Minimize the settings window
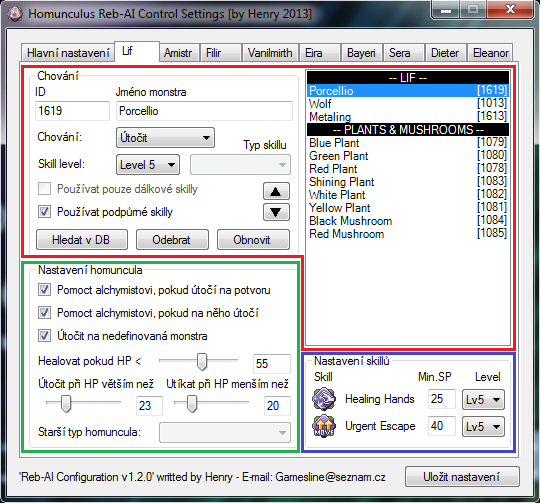540x503 pixels. coord(446,10)
